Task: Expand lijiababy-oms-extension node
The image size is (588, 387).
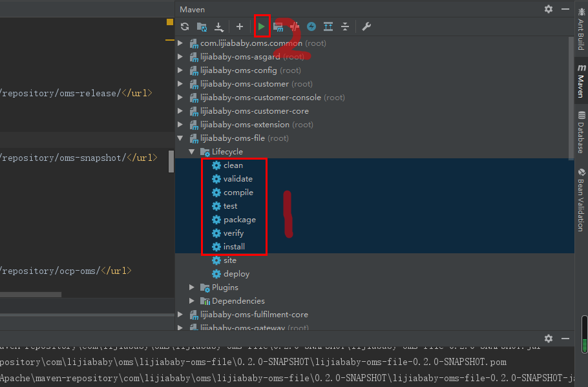Action: (x=180, y=125)
